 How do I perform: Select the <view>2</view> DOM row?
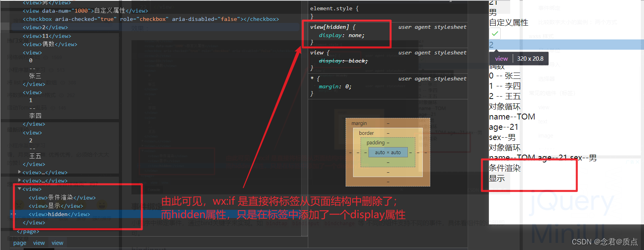coord(45,27)
